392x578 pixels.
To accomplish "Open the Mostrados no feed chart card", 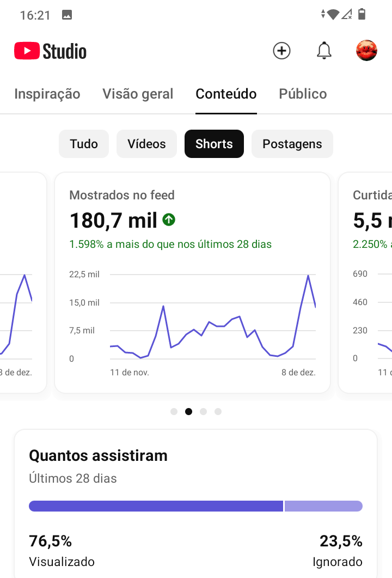I will click(x=192, y=283).
